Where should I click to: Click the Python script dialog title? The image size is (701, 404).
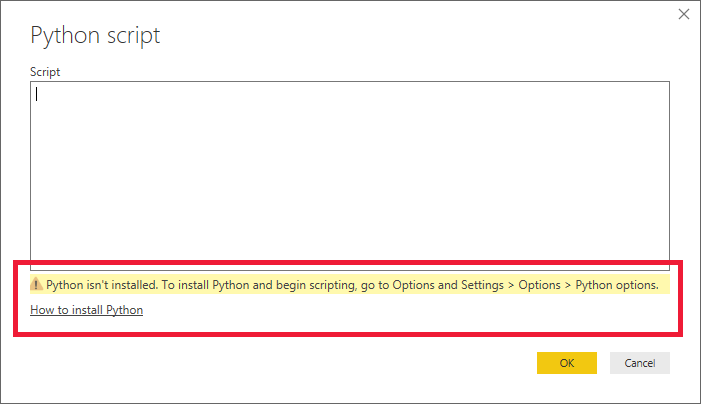click(96, 36)
